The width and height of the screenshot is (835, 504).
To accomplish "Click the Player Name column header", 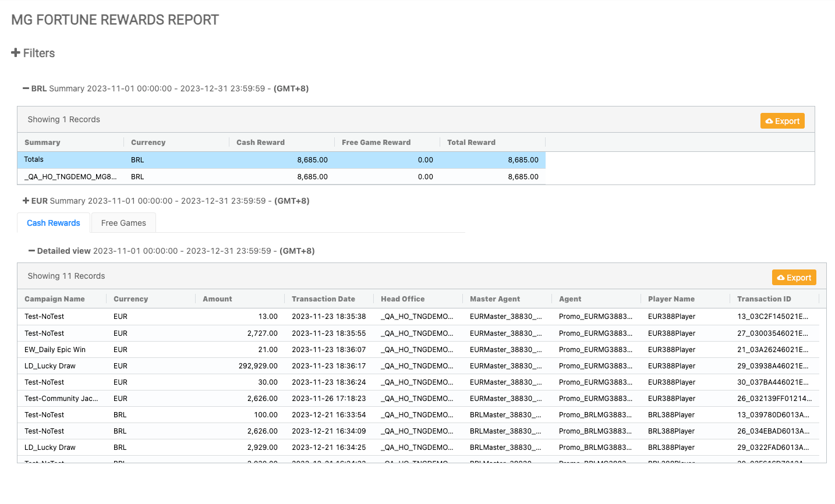I will tap(671, 299).
